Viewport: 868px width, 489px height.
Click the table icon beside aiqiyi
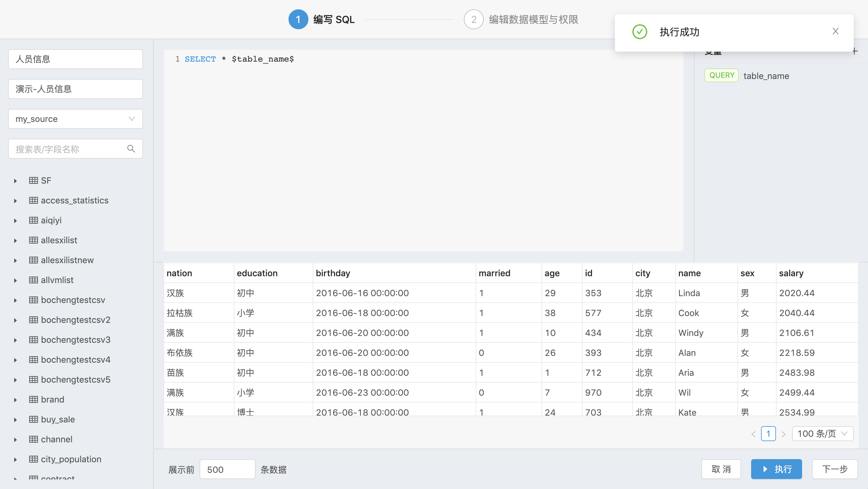click(33, 220)
